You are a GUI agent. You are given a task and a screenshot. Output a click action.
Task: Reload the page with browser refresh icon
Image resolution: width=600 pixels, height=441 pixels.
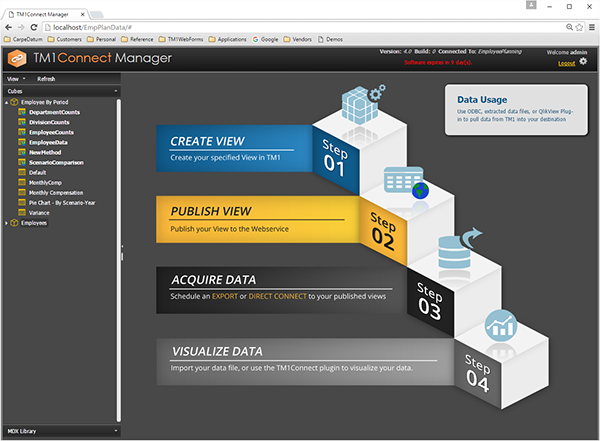pos(34,27)
